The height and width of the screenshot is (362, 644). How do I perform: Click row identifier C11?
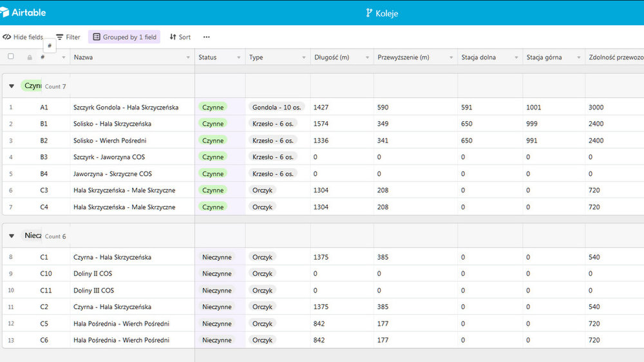tap(46, 291)
